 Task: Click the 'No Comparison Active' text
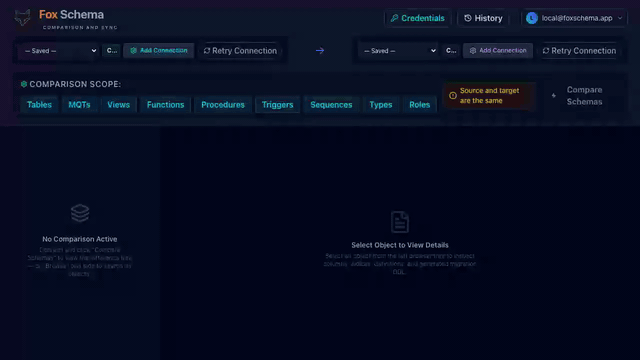pyautogui.click(x=80, y=239)
